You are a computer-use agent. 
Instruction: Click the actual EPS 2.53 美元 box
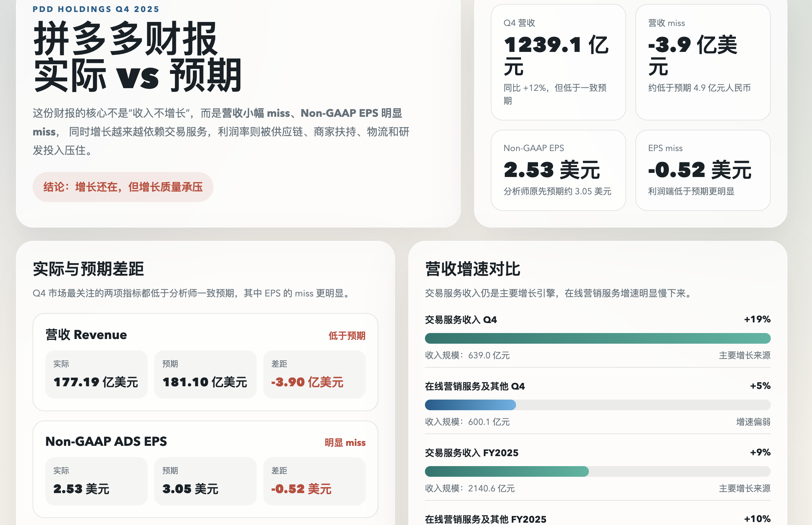point(96,481)
